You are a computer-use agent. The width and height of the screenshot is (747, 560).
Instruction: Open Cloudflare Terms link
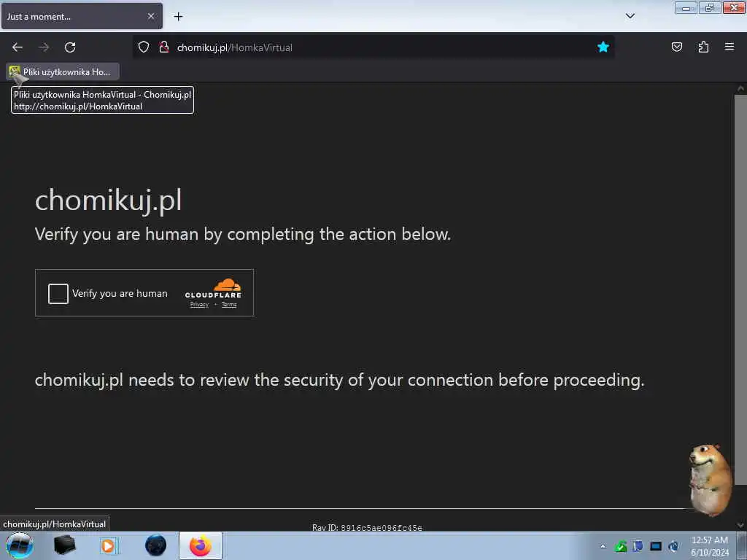pyautogui.click(x=229, y=305)
